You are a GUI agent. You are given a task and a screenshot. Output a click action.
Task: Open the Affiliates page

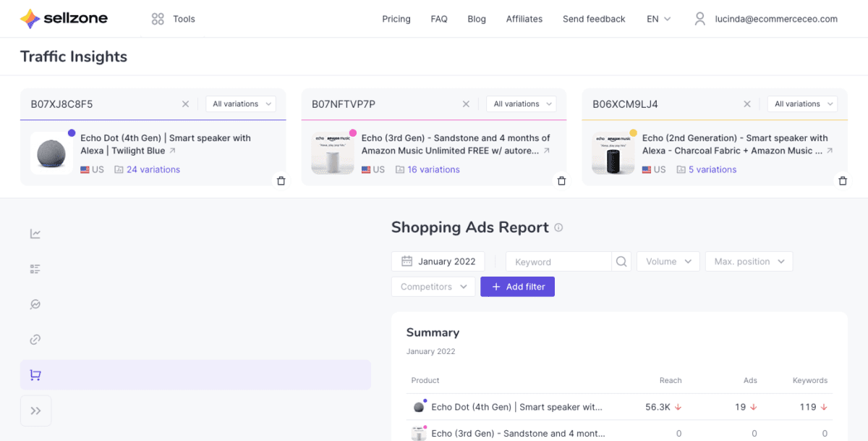pyautogui.click(x=524, y=19)
